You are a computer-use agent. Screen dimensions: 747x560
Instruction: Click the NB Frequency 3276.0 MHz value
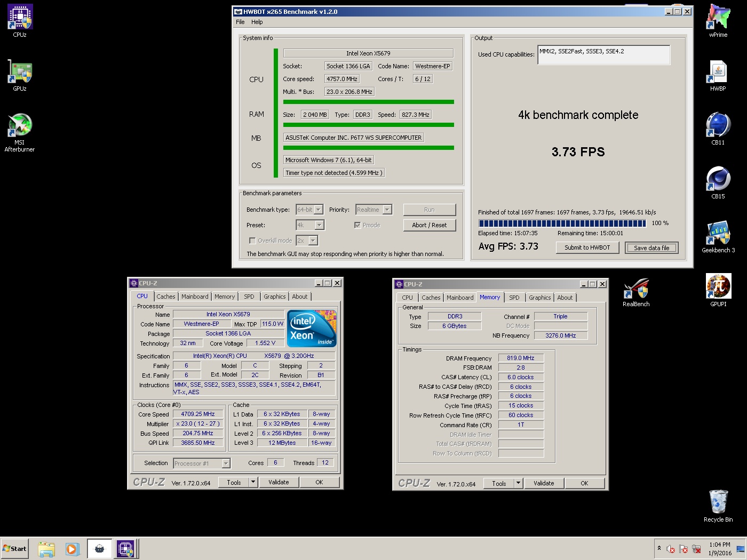561,335
